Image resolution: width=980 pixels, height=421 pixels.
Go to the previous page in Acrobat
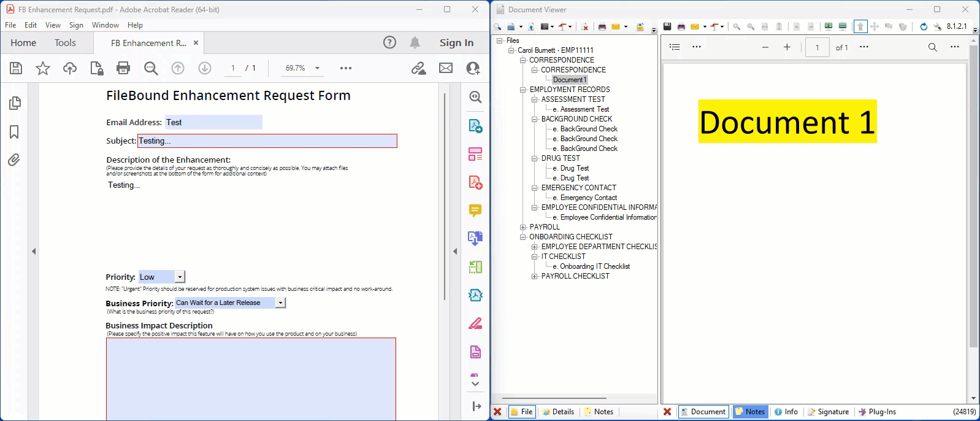(178, 68)
